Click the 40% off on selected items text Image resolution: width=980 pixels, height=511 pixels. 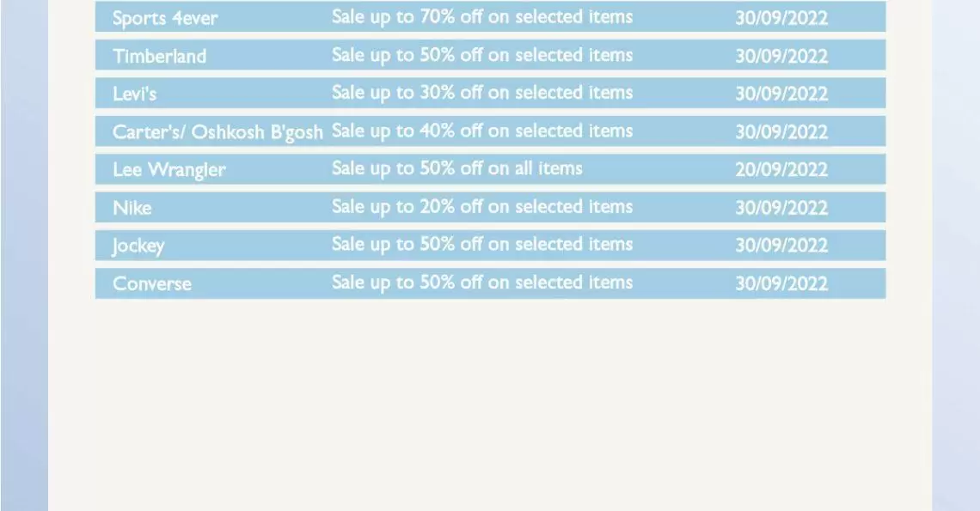click(526, 131)
